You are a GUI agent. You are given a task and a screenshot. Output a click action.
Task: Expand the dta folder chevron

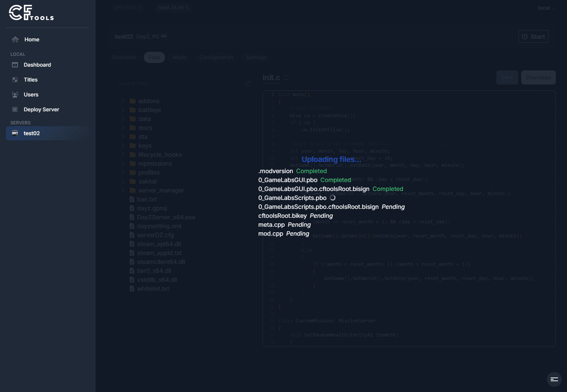[123, 137]
